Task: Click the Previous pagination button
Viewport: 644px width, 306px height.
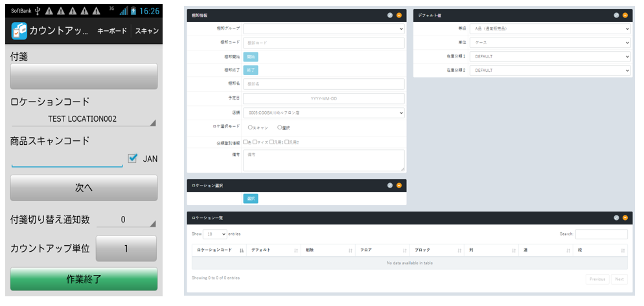Action: pos(597,279)
